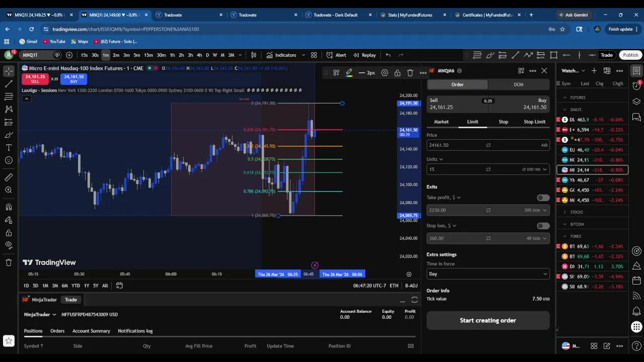Image resolution: width=644 pixels, height=362 pixels.
Task: Toggle the magnet snap mode
Action: 9,207
